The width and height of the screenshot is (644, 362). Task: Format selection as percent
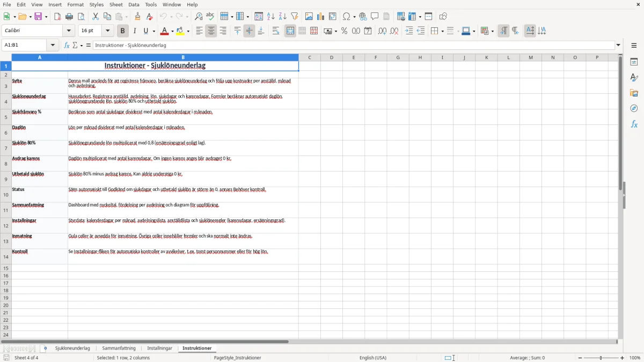[344, 31]
